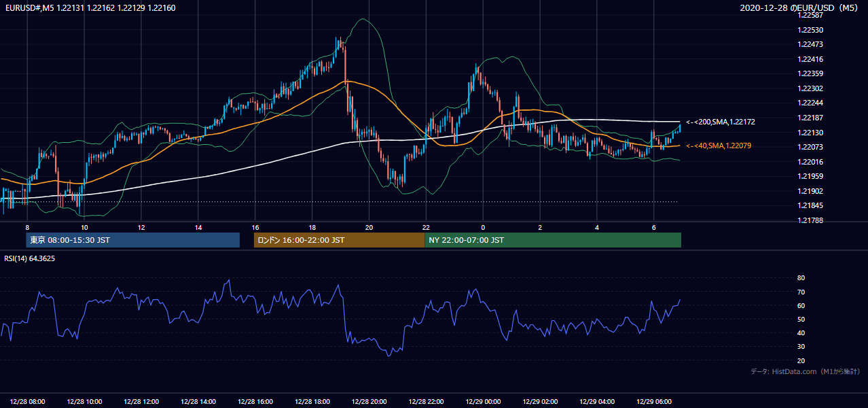Click the 1.22530 price axis label
Viewport: 868px width, 408px height.
coord(811,30)
